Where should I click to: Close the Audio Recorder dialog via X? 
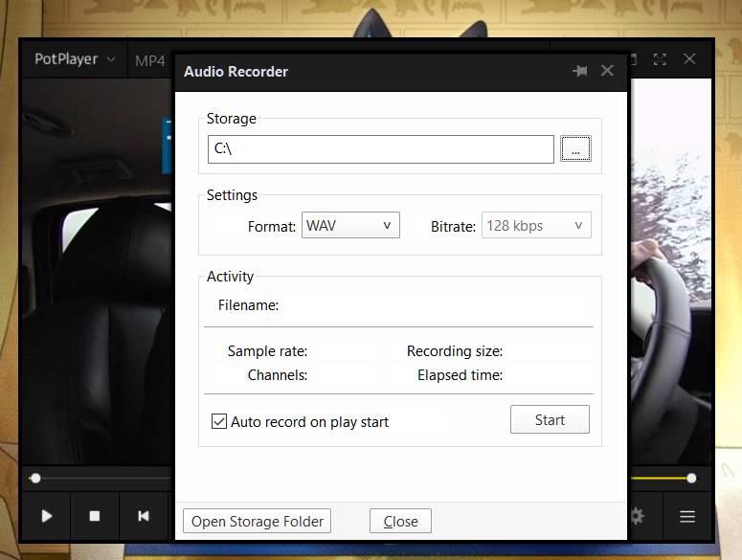(607, 71)
